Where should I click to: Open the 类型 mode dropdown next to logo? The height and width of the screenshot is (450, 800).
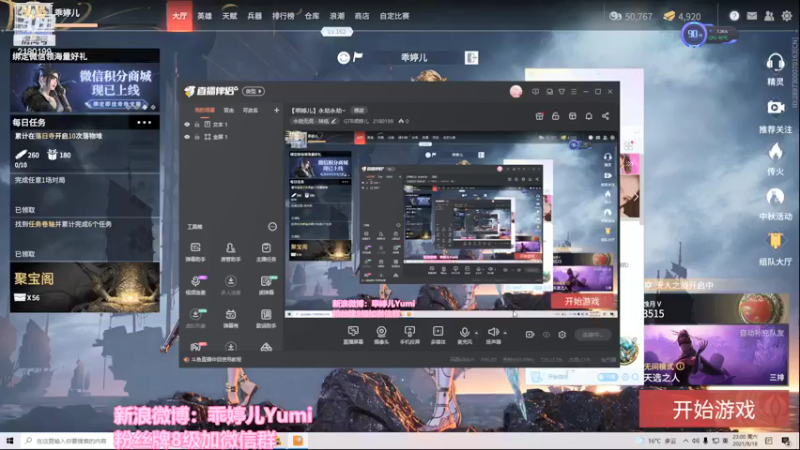point(254,91)
